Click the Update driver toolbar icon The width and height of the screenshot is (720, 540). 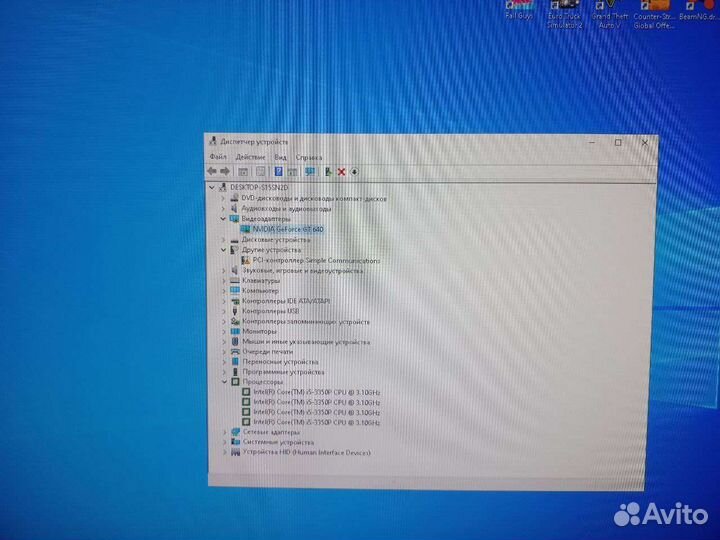coord(328,171)
